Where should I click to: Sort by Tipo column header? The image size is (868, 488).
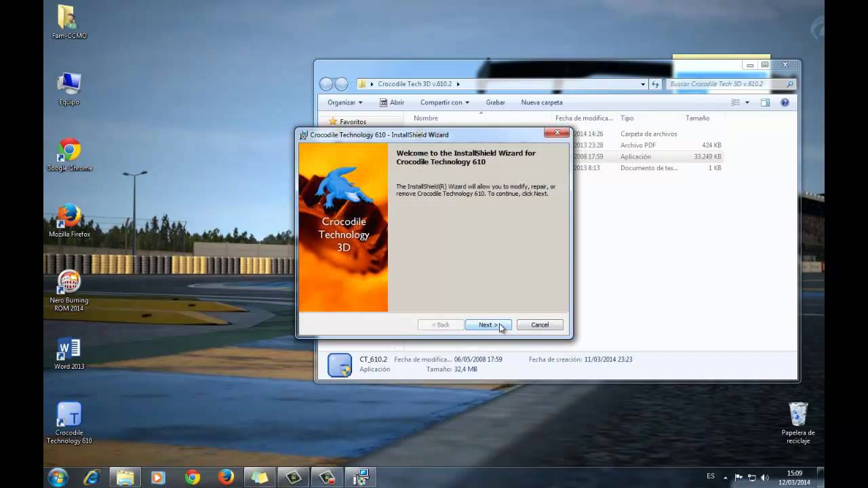[x=627, y=118]
